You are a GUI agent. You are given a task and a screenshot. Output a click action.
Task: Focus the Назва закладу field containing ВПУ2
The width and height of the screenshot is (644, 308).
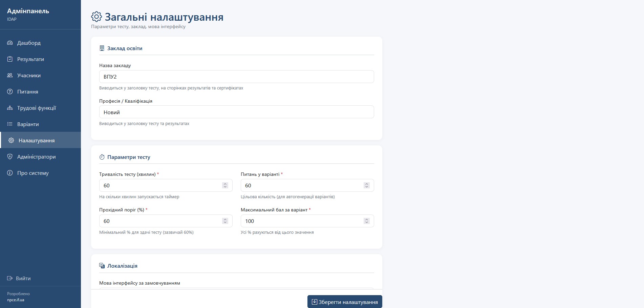click(236, 77)
